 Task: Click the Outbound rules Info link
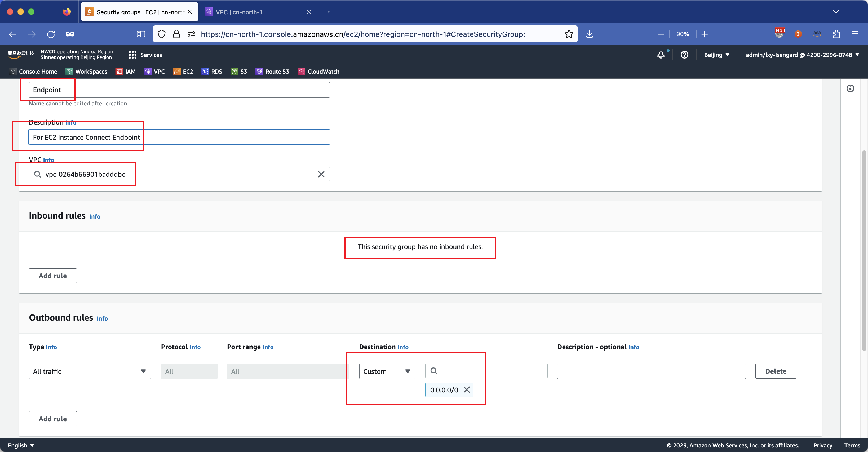102,318
